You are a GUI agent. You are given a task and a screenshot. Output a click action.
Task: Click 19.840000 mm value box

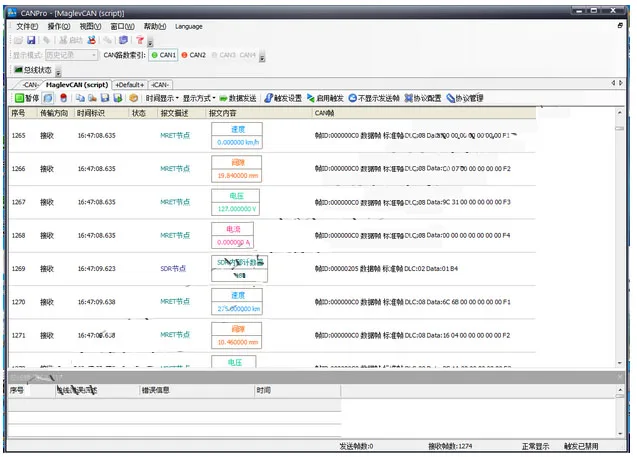pos(237,175)
